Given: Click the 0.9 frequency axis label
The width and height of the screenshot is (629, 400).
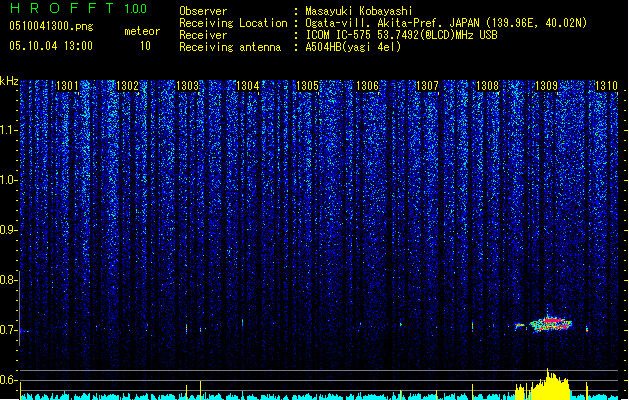Looking at the screenshot, I should [8, 230].
